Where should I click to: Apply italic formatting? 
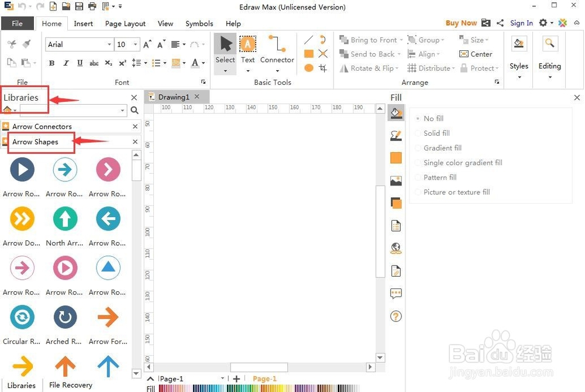[66, 63]
